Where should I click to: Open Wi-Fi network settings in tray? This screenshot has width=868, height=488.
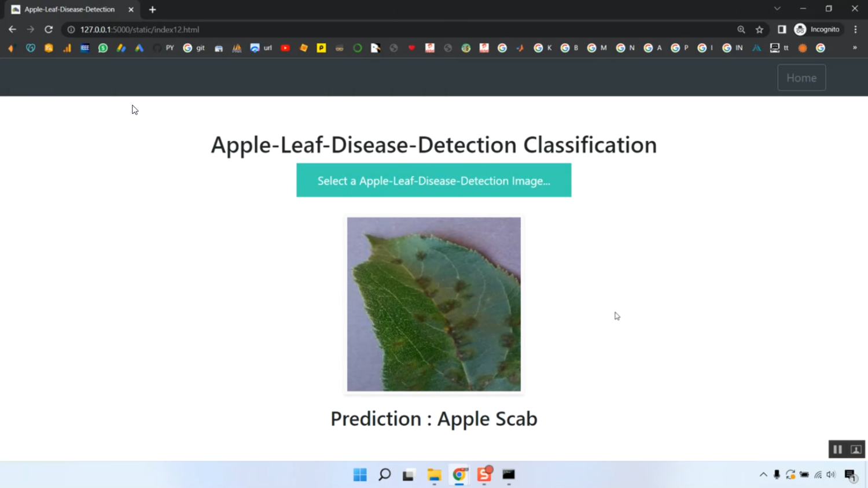pyautogui.click(x=818, y=475)
